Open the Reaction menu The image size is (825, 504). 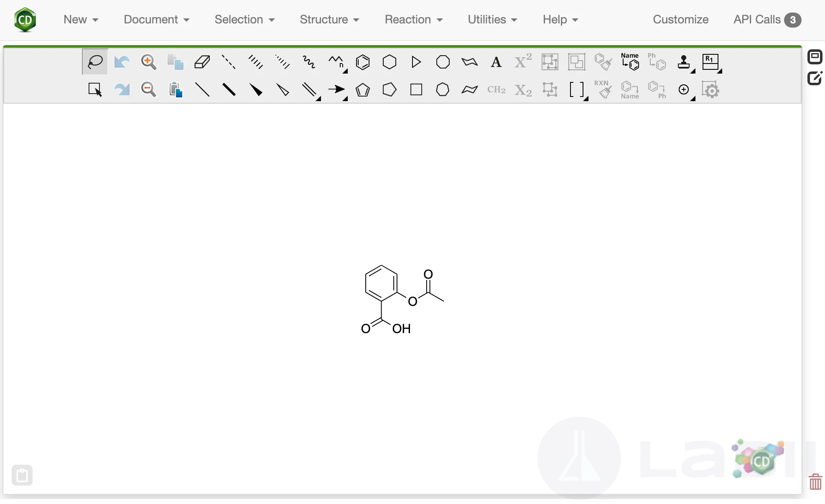pyautogui.click(x=413, y=19)
